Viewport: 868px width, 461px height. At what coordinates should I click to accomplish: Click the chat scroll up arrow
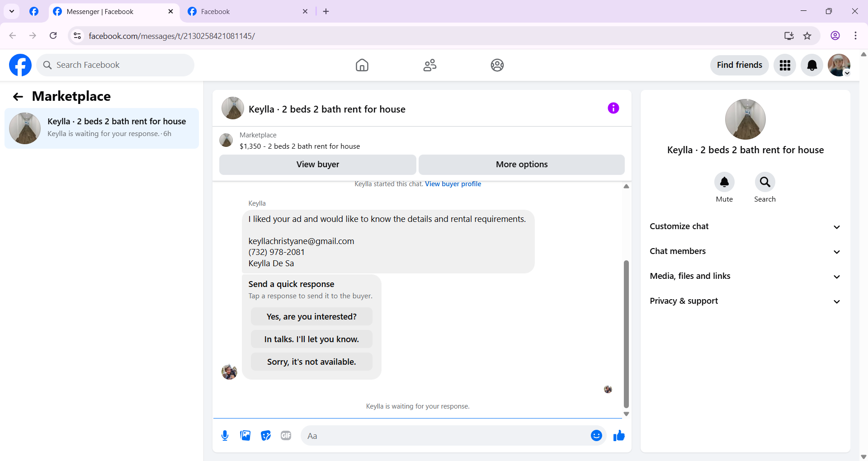pos(626,186)
